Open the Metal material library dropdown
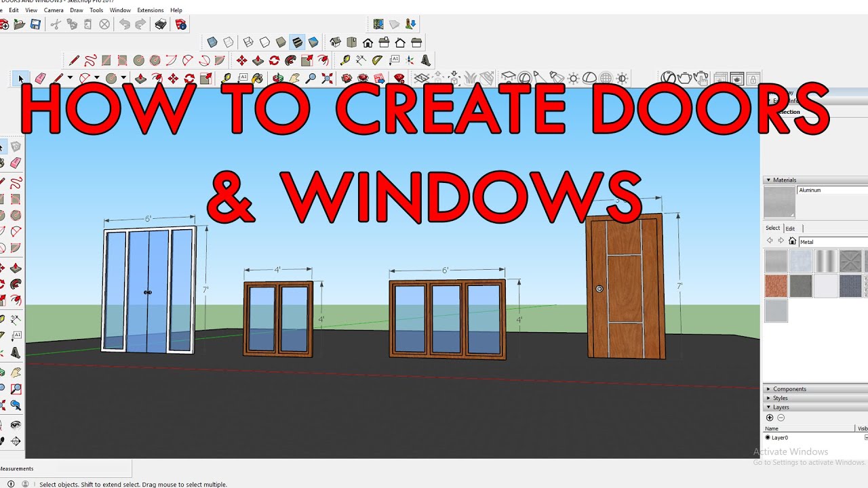 tap(833, 242)
